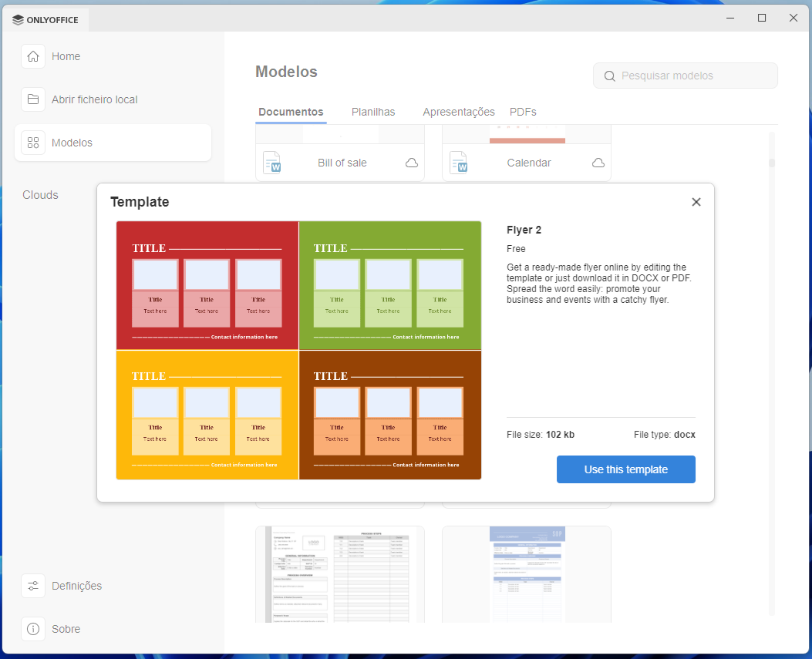The image size is (812, 659).
Task: Click the search magnifier icon
Action: [x=610, y=76]
